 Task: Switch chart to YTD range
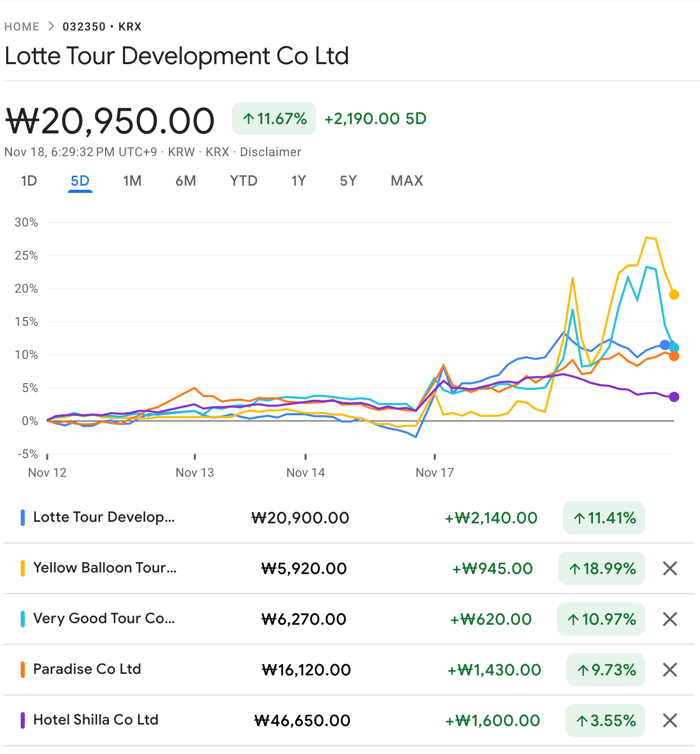(x=244, y=181)
